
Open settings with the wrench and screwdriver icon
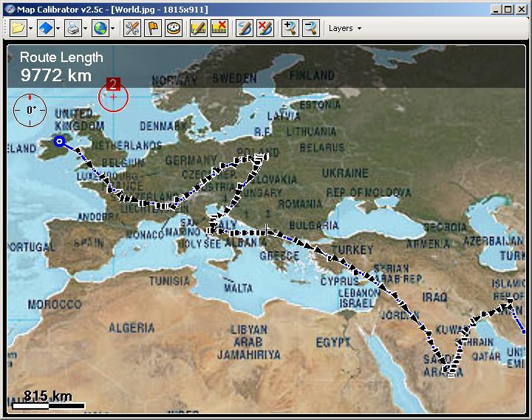132,28
